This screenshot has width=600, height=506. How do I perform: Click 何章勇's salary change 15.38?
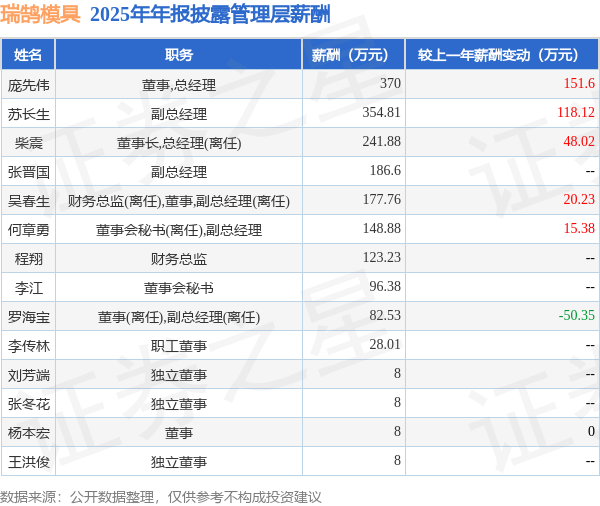tap(579, 228)
